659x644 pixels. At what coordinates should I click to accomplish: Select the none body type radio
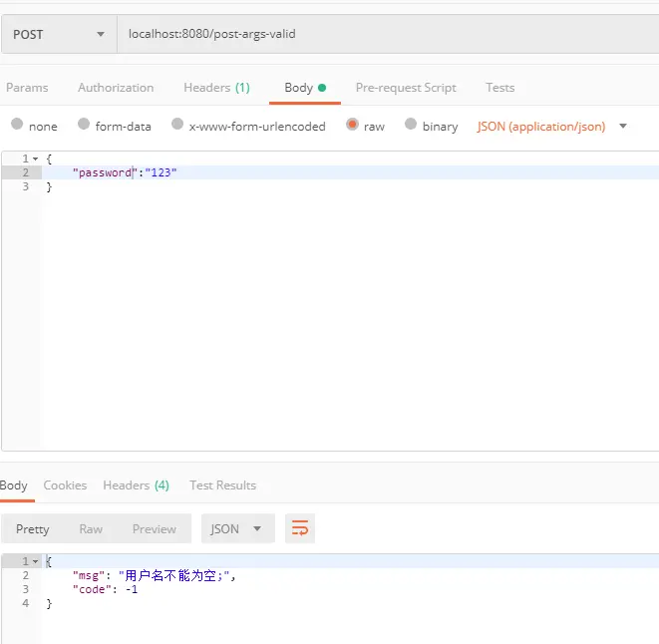(17, 124)
